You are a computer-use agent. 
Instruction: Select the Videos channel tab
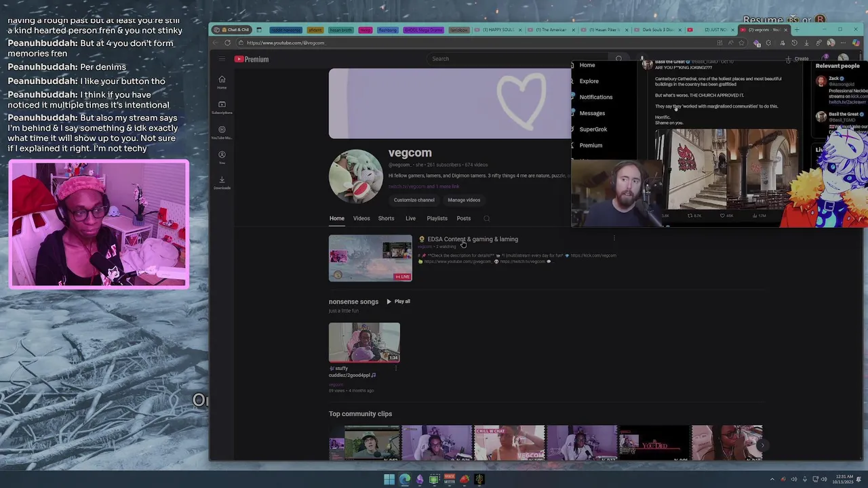pos(361,218)
